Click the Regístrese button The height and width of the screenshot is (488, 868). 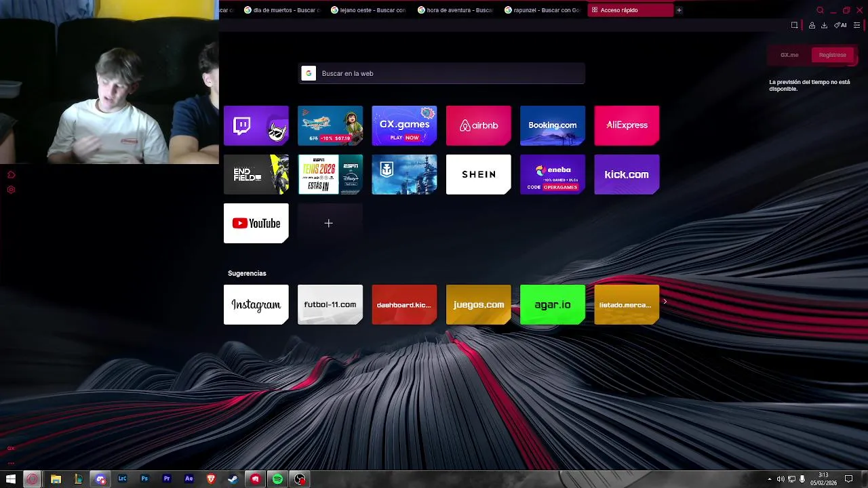point(832,55)
